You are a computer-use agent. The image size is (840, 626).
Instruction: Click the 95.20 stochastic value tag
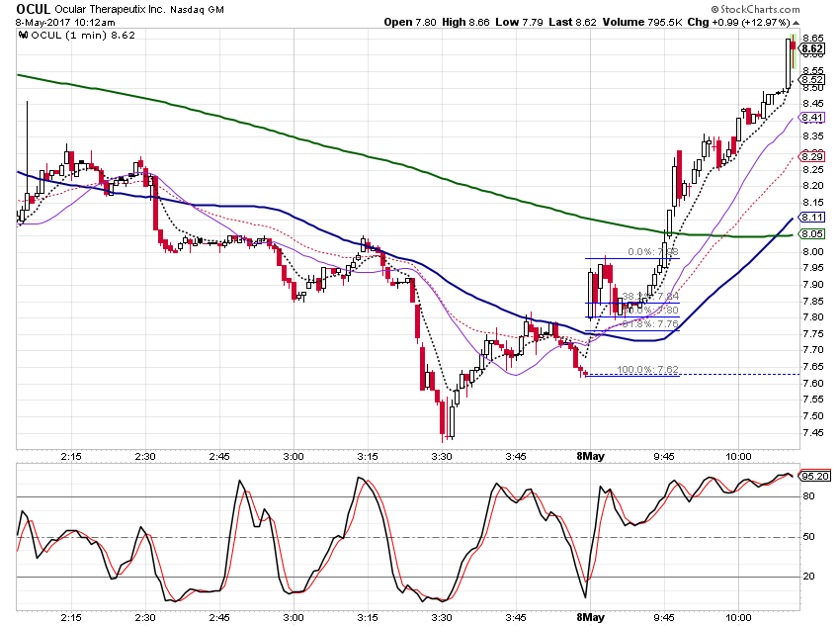coord(815,476)
